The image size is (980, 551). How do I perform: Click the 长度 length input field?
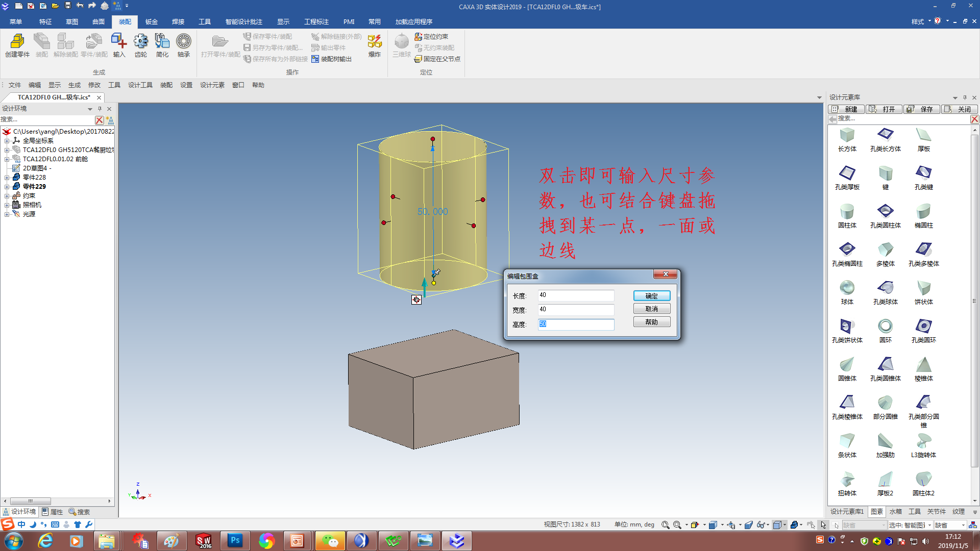(x=576, y=295)
